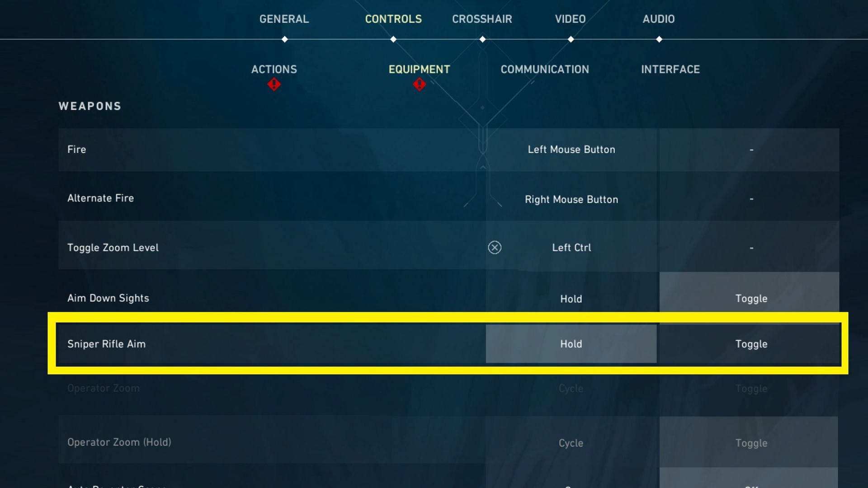The image size is (868, 488).
Task: Select Operator Zoom Toggle option
Action: click(750, 389)
